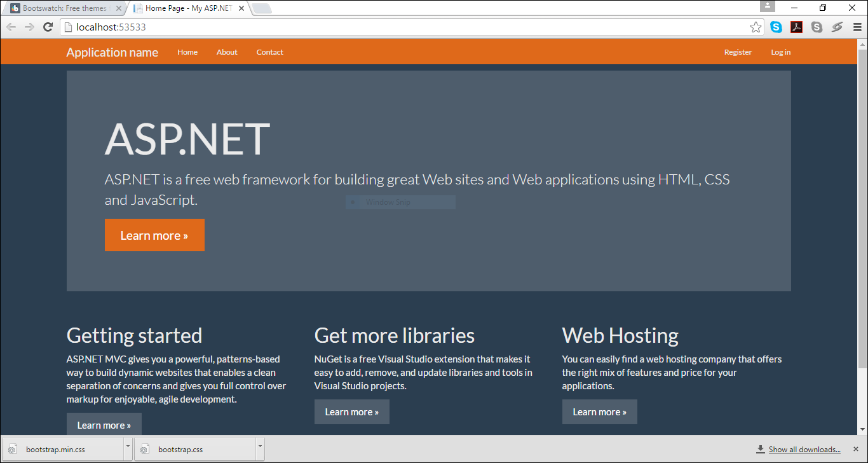Click the page icon in address bar
Viewport: 868px width, 463px height.
[x=69, y=27]
